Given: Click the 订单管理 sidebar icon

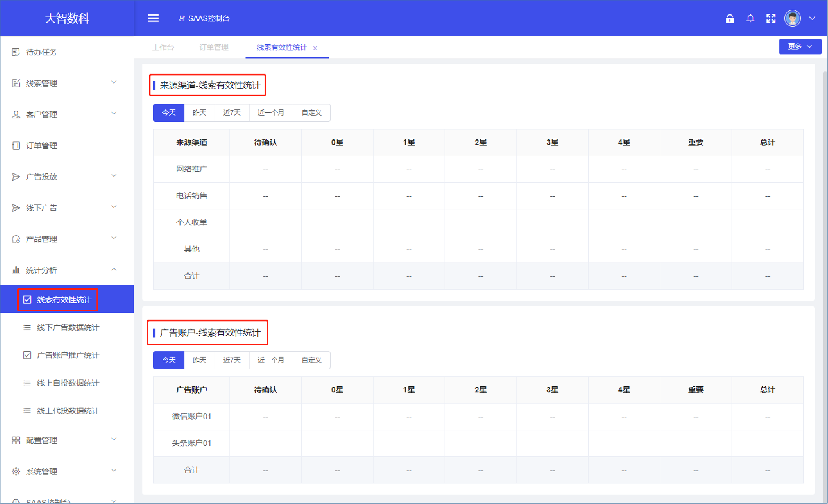Looking at the screenshot, I should tap(16, 146).
